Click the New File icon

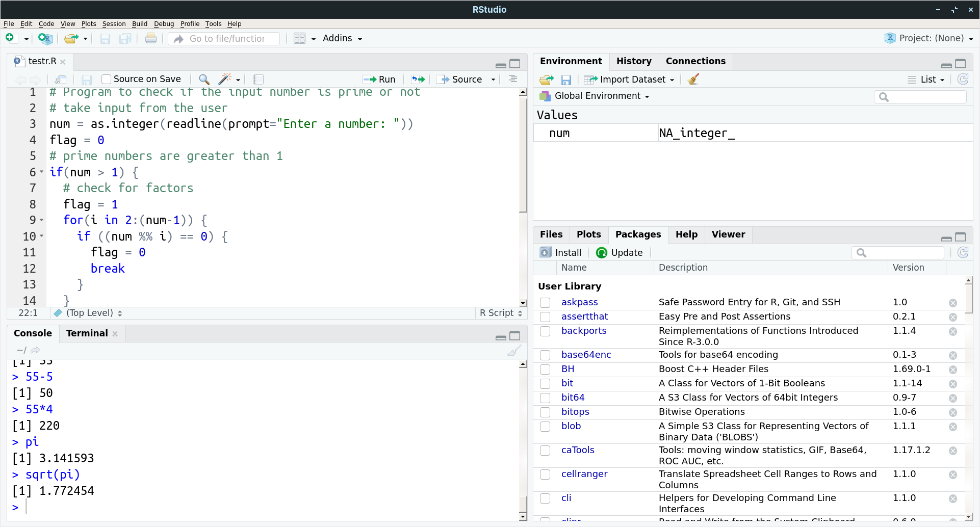click(10, 38)
